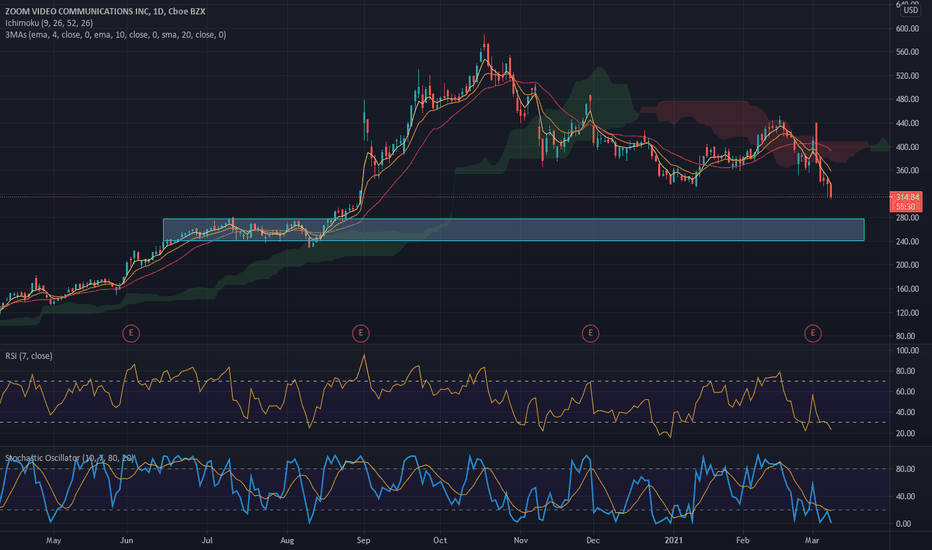Click the 520.00 price axis label
Image resolution: width=932 pixels, height=550 pixels.
[x=907, y=76]
